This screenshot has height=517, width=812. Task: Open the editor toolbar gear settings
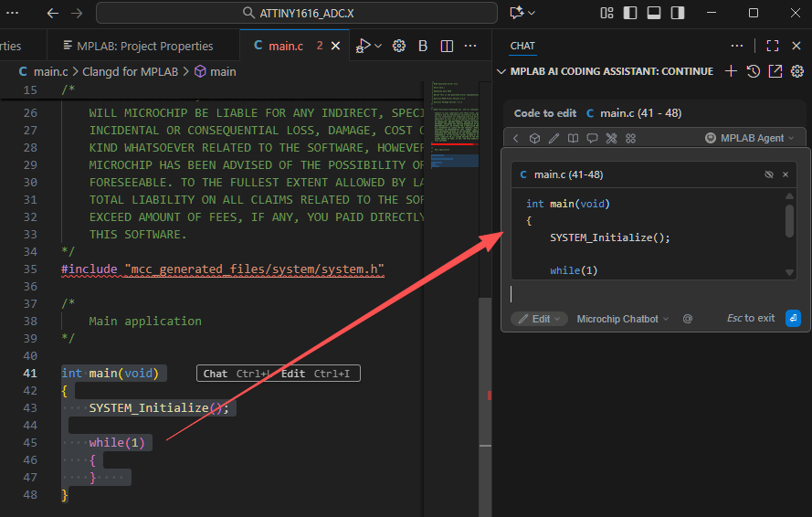click(x=399, y=46)
